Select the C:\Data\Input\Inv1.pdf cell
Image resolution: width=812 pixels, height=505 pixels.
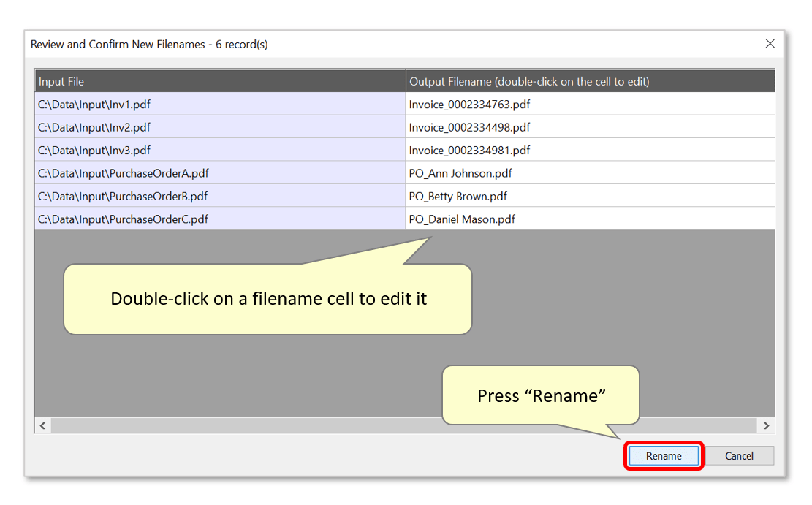point(220,104)
